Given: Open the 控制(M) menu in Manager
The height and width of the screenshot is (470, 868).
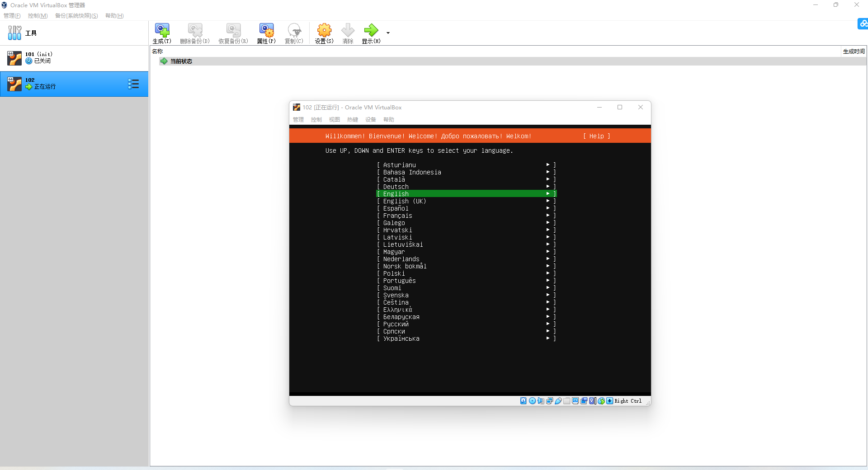Looking at the screenshot, I should click(38, 16).
